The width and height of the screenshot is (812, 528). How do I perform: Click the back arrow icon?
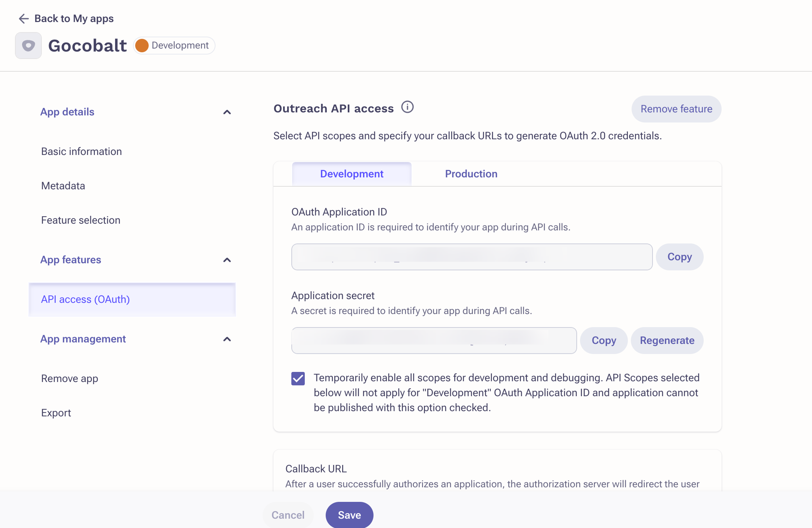[24, 19]
